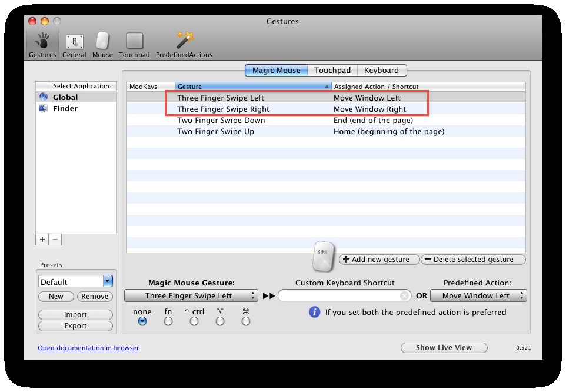The width and height of the screenshot is (566, 392).
Task: Select Global in the application list
Action: (76, 97)
